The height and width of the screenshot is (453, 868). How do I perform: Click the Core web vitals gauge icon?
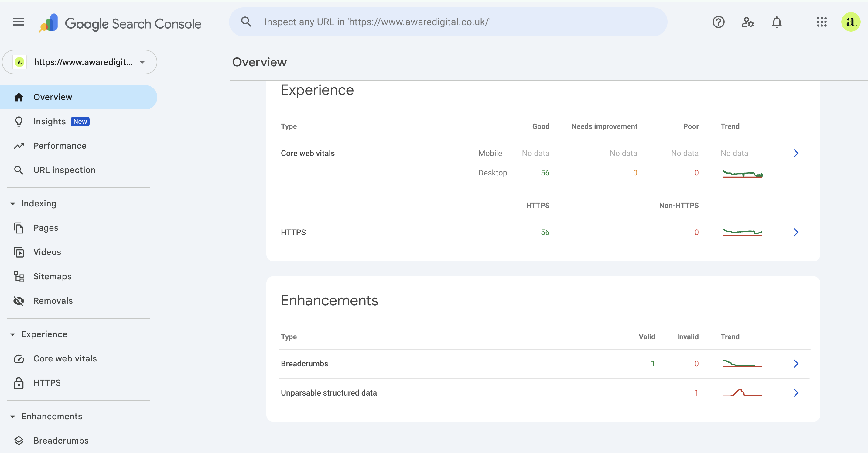click(19, 358)
